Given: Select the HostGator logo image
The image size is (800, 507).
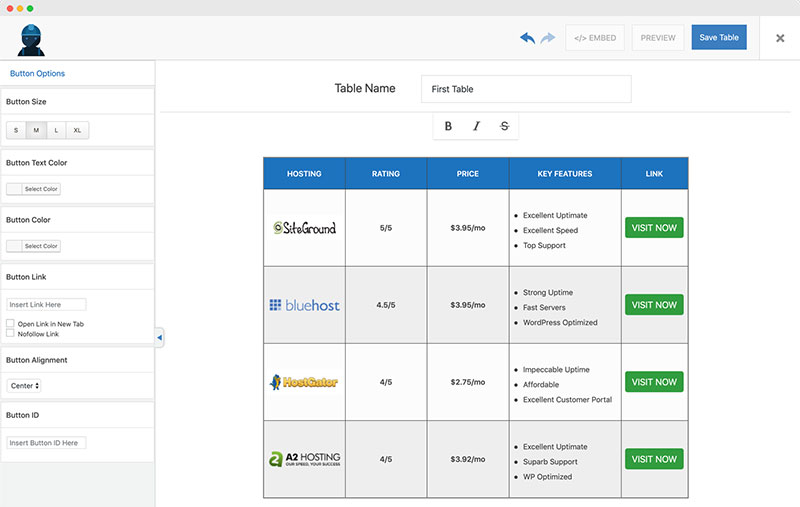Looking at the screenshot, I should 305,382.
